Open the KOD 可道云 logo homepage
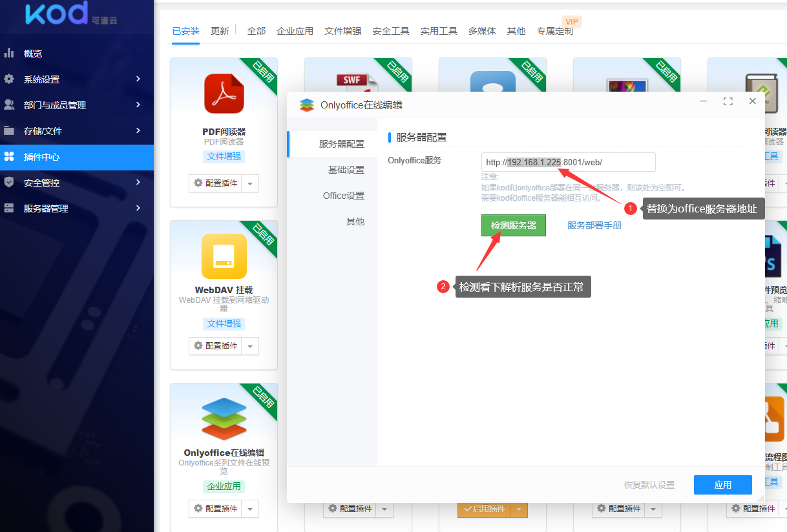Screen dimensions: 787x532 tap(48, 14)
